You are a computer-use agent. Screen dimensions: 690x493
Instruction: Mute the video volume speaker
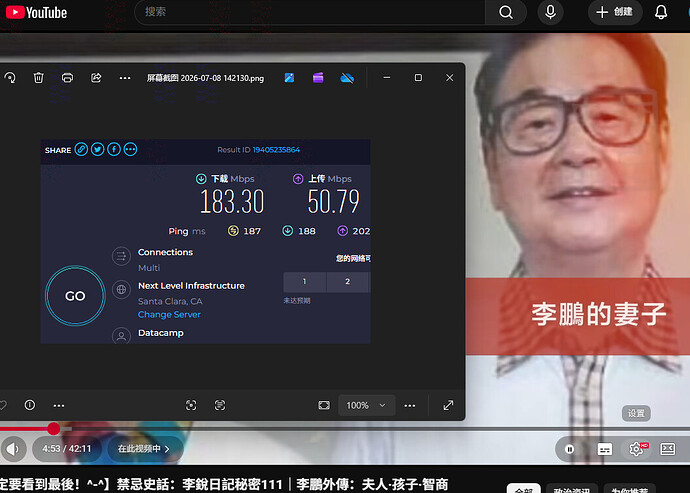pyautogui.click(x=13, y=449)
